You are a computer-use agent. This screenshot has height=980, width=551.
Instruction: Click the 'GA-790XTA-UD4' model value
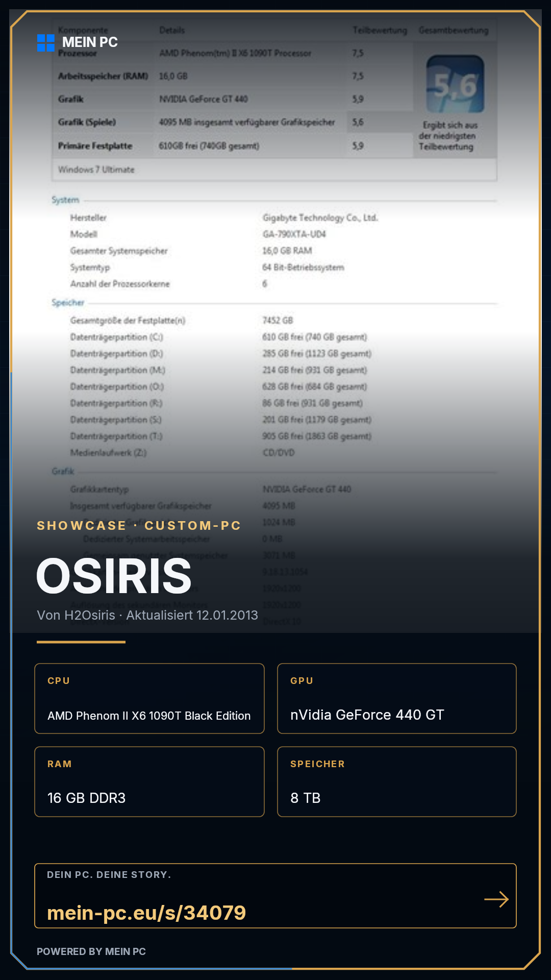tap(294, 234)
